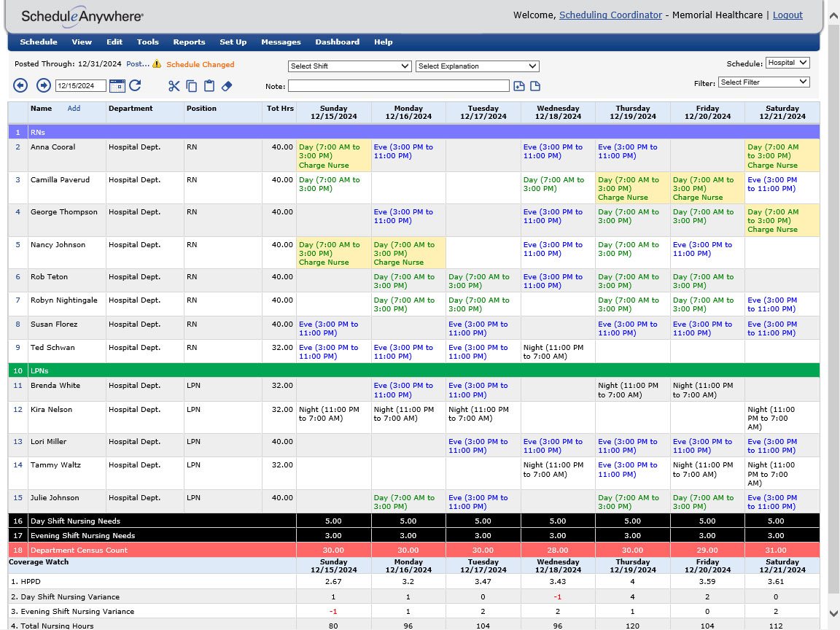Go to the previous week arrow

(20, 86)
